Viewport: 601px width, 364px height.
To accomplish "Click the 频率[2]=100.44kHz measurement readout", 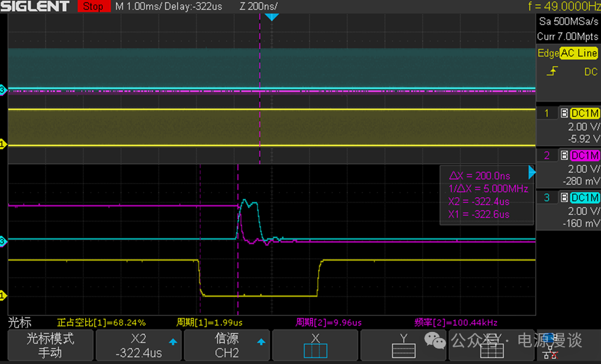I will point(456,322).
